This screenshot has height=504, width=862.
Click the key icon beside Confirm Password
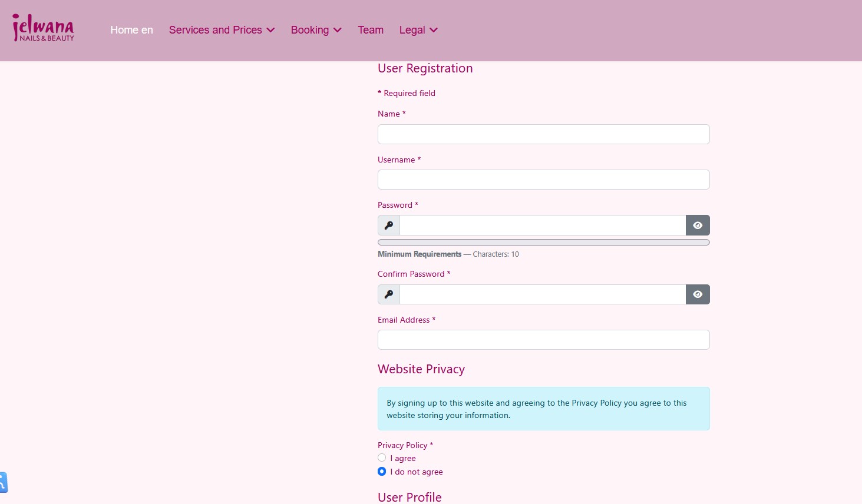pyautogui.click(x=389, y=294)
